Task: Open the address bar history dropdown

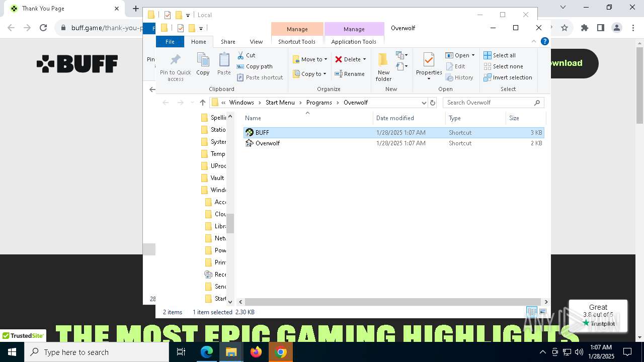Action: pyautogui.click(x=424, y=103)
